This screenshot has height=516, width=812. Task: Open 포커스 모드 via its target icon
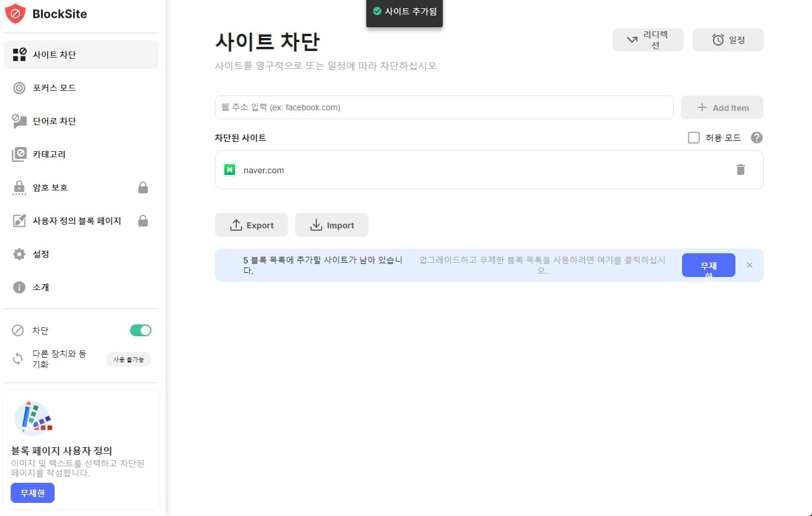(20, 88)
